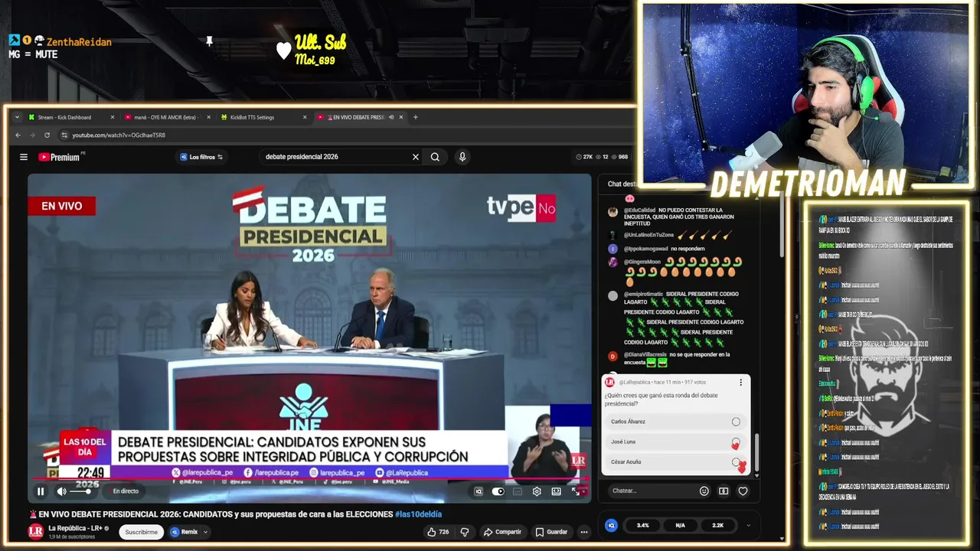Enter fullscreen on the video player

pyautogui.click(x=576, y=491)
